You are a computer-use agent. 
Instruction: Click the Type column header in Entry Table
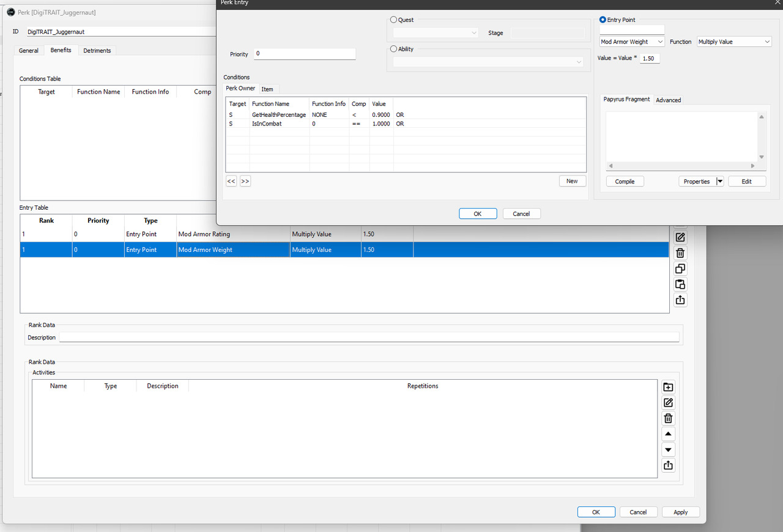150,221
